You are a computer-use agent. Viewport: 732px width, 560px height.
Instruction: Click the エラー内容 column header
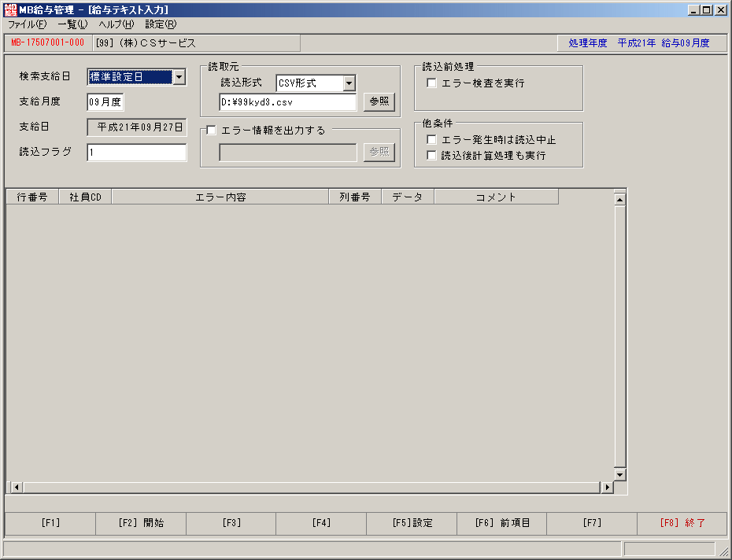click(220, 197)
